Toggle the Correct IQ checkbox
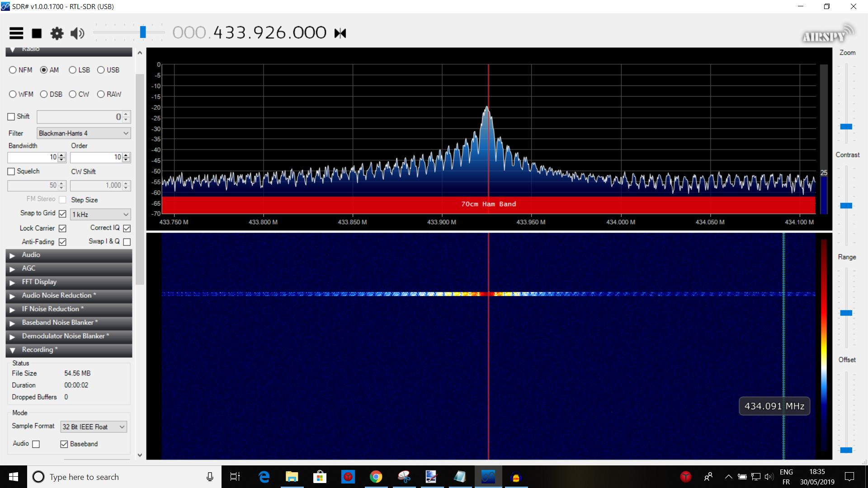This screenshot has height=488, width=868. coord(127,229)
